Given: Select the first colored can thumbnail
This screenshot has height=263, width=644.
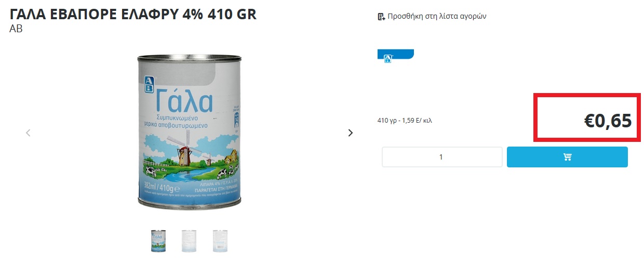Looking at the screenshot, I should (x=158, y=241).
